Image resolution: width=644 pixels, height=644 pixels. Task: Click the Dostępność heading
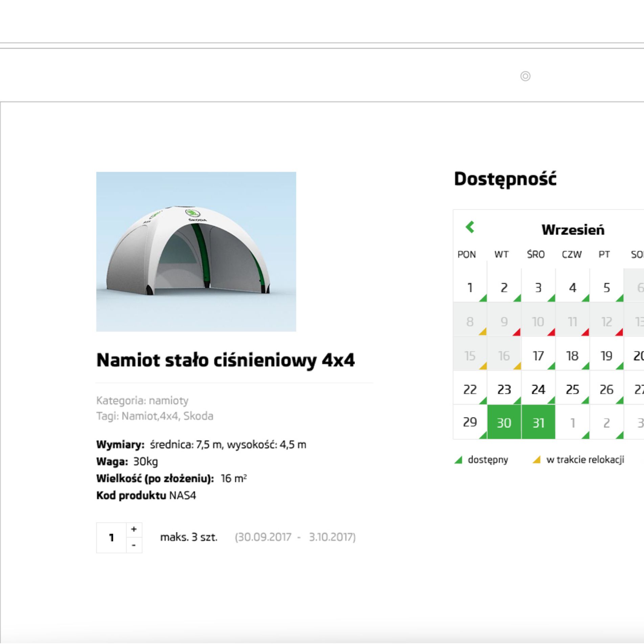click(x=505, y=179)
